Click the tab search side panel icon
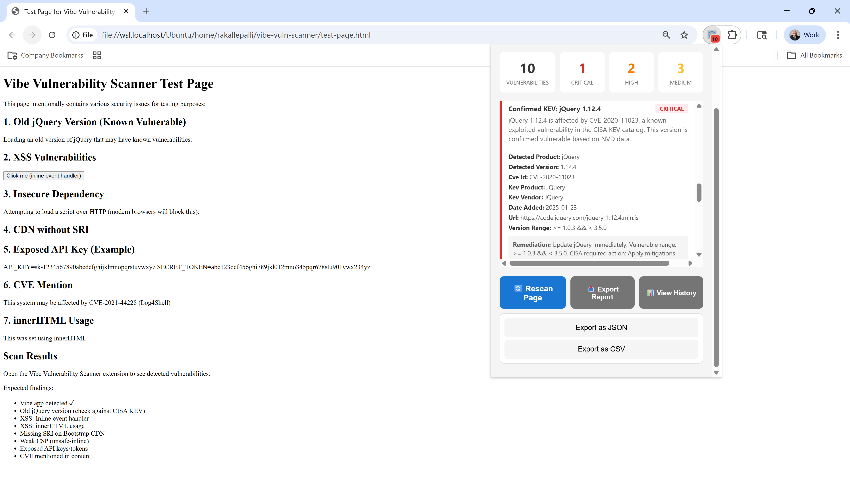This screenshot has height=504, width=850. (x=762, y=35)
